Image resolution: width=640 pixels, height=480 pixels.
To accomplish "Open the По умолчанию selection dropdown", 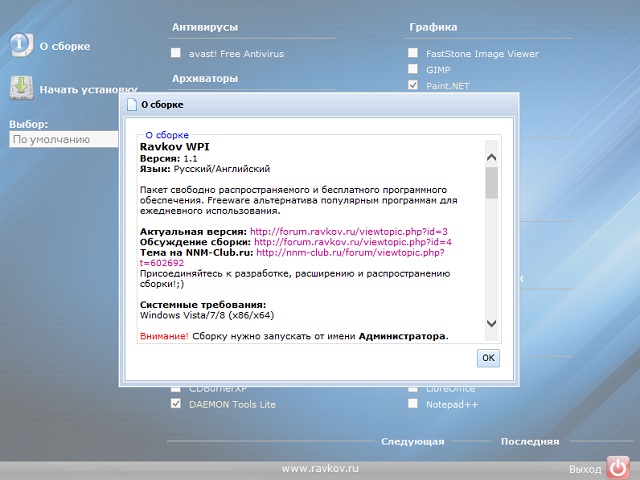I will pyautogui.click(x=64, y=139).
